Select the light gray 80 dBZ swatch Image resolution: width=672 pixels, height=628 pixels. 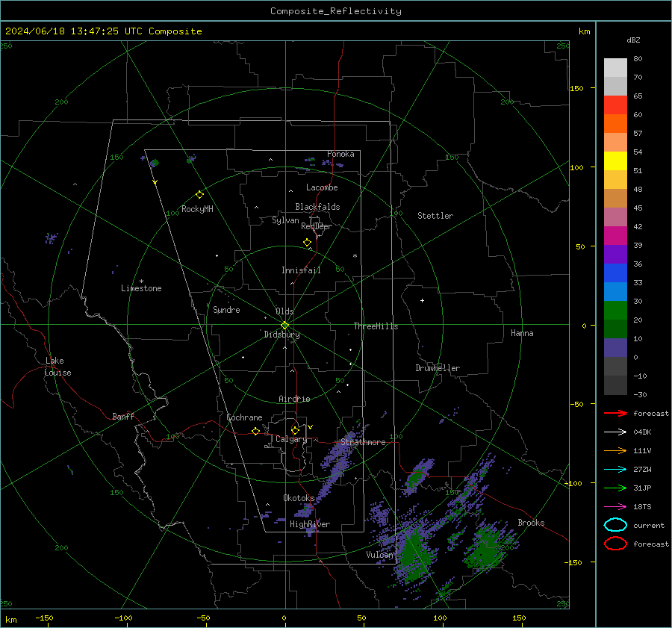615,68
